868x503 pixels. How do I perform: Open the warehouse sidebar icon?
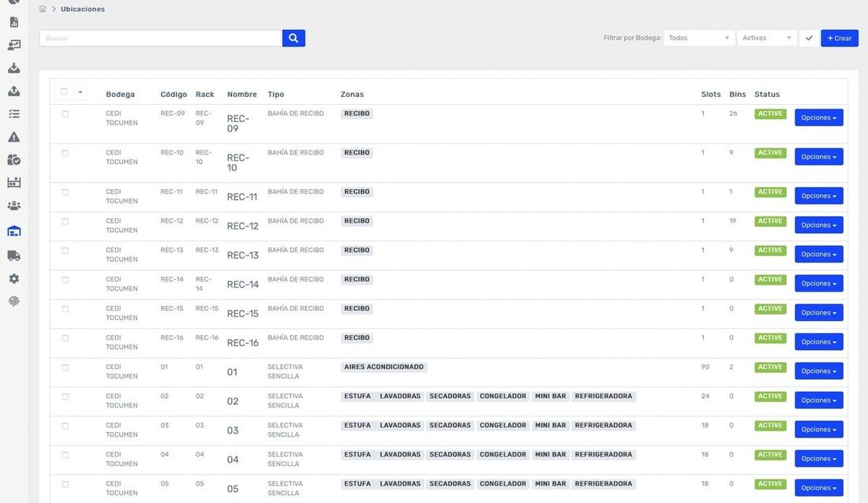(x=14, y=231)
